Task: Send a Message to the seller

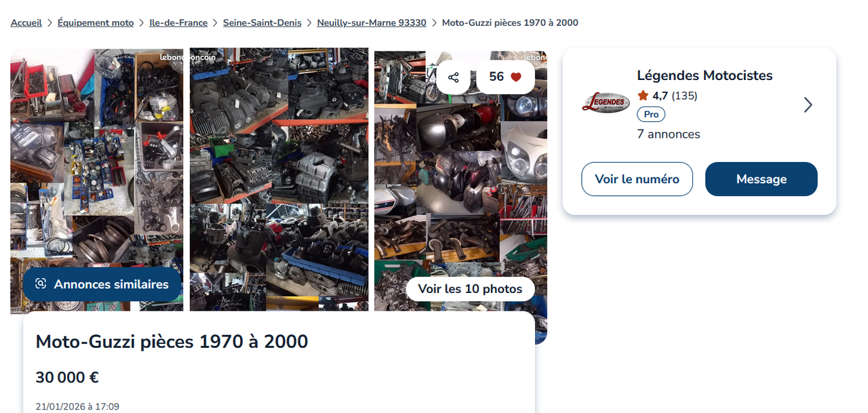Action: [x=762, y=179]
